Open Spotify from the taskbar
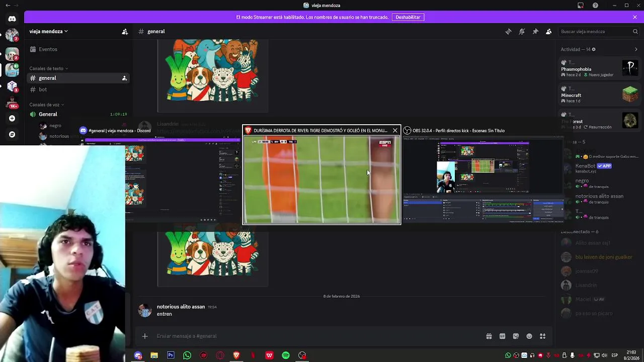This screenshot has height=362, width=644. point(286,355)
